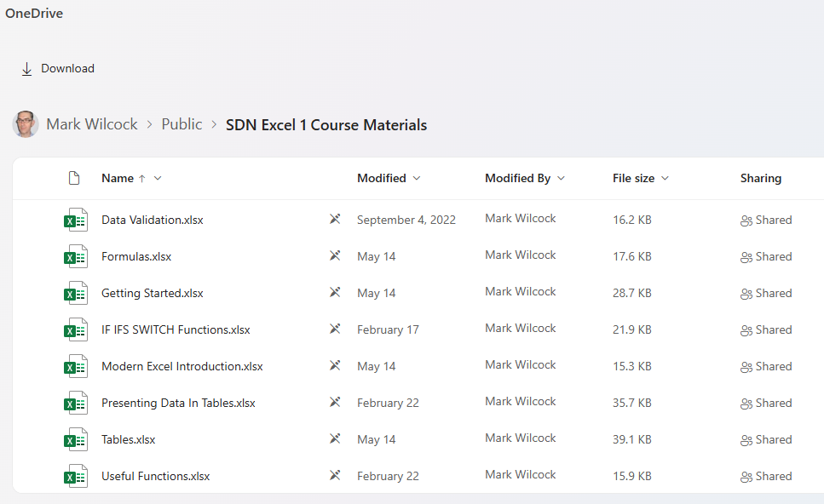Go to Public folder in breadcrumb

(x=182, y=124)
